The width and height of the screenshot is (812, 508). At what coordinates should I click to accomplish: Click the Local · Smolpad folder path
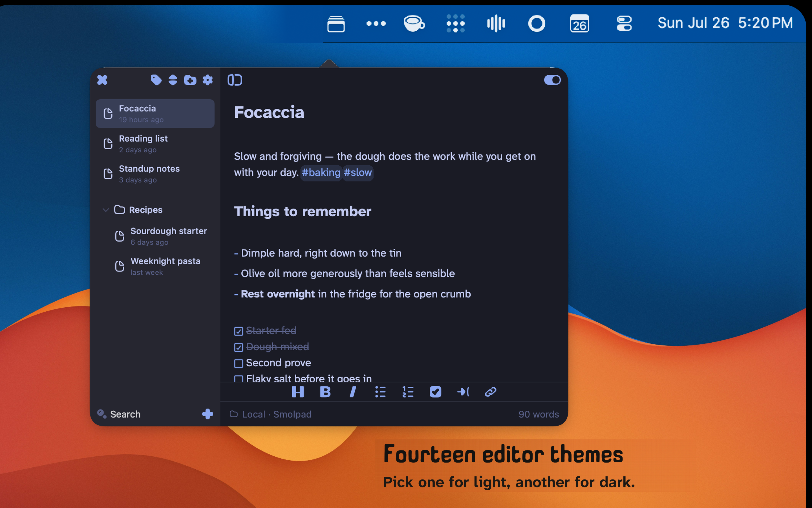pos(277,414)
